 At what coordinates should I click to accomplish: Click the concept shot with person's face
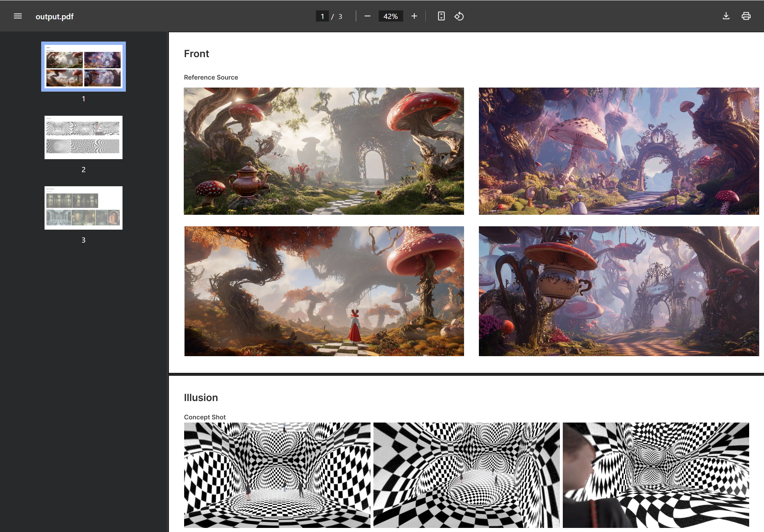click(x=656, y=475)
